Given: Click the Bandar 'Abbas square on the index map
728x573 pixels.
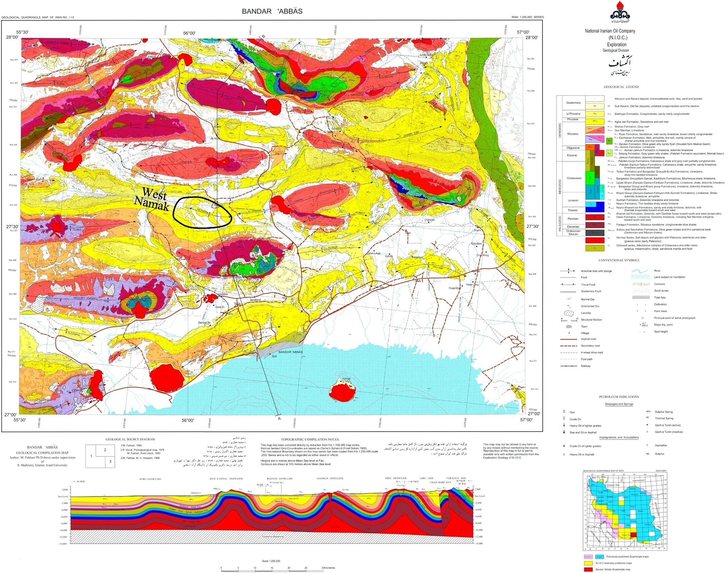Looking at the screenshot, I should click(x=633, y=535).
